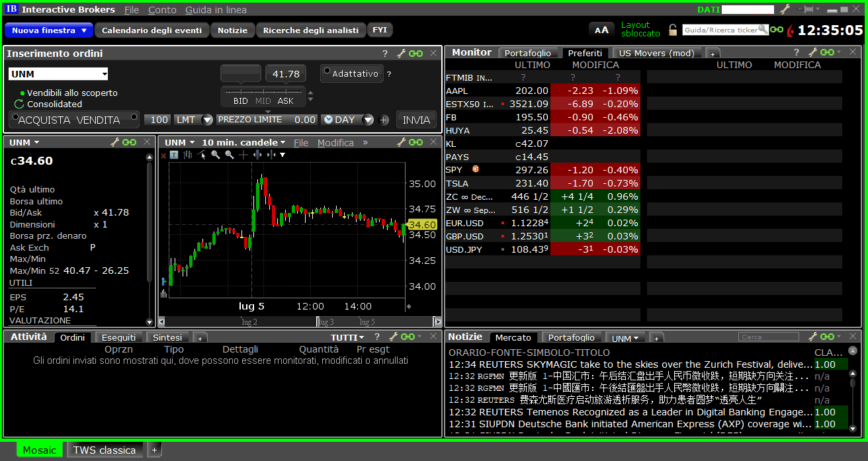This screenshot has height=461, width=868.
Task: Open wrench settings in Attività panel
Action: tap(394, 337)
